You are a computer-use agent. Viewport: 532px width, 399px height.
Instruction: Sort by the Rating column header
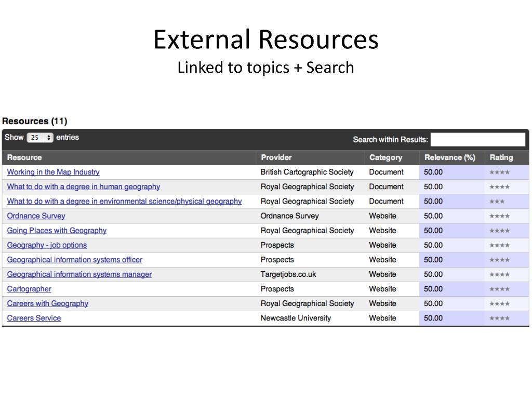501,157
